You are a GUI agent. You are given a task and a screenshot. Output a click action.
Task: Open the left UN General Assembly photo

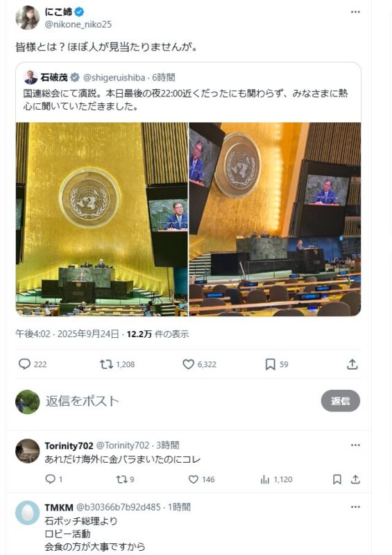click(x=101, y=219)
